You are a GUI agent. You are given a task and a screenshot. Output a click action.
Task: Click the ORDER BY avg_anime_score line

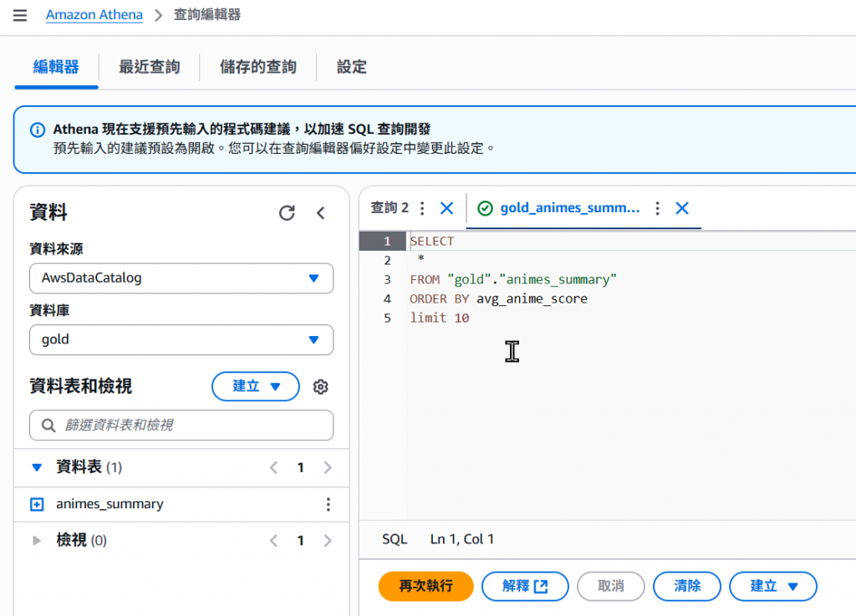[498, 299]
